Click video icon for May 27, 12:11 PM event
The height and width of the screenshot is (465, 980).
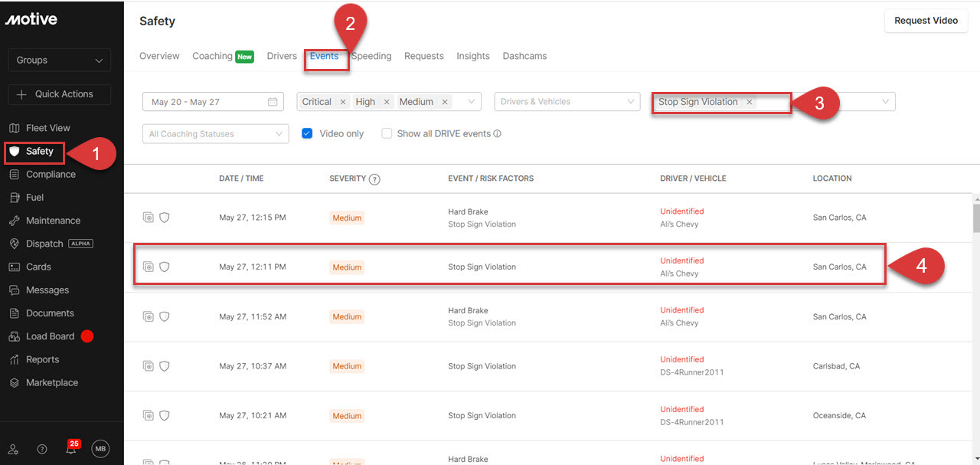149,267
